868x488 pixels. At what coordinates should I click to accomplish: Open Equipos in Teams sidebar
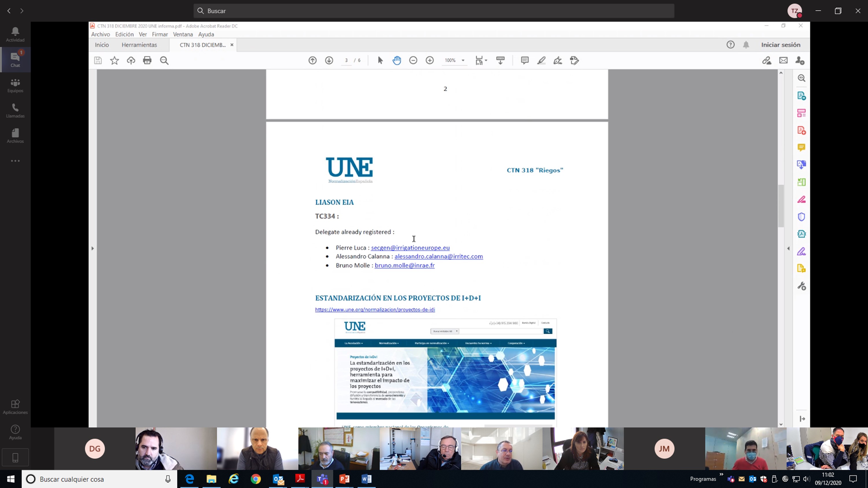[15, 85]
